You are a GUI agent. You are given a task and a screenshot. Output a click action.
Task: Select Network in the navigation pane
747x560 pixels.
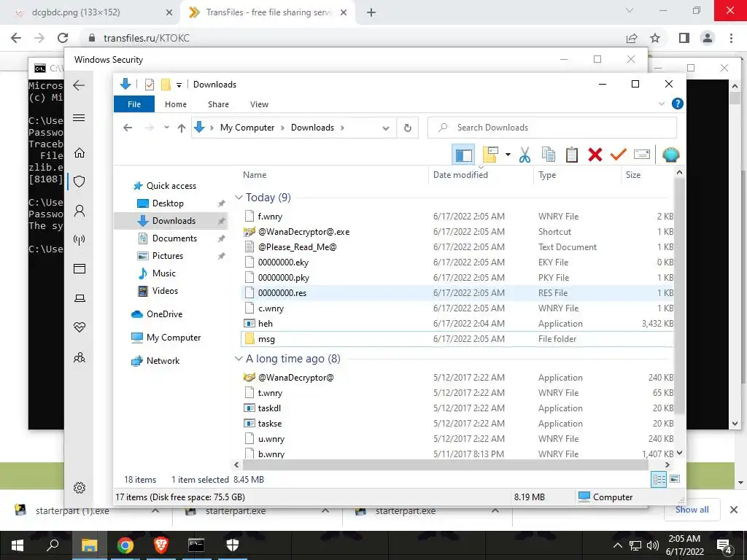[x=163, y=361]
